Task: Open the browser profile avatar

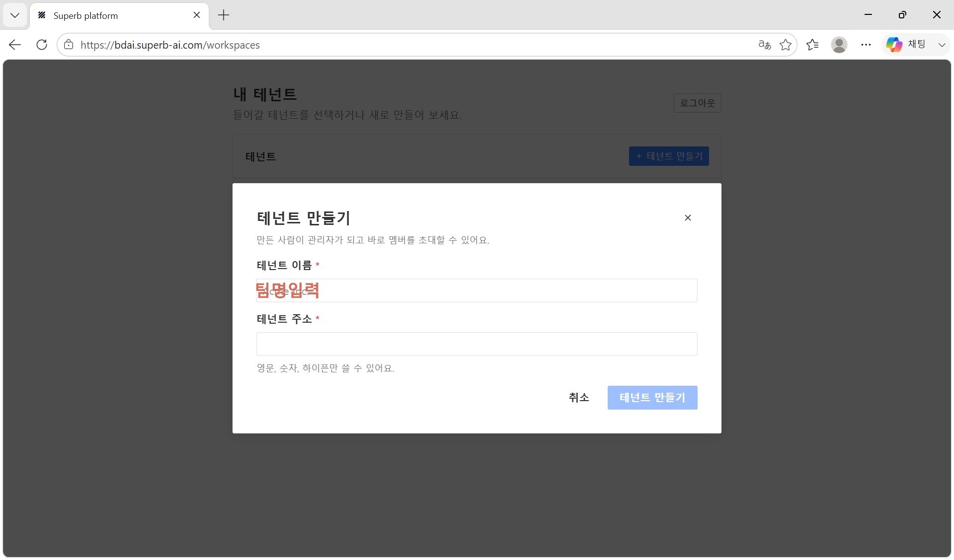Action: tap(839, 45)
